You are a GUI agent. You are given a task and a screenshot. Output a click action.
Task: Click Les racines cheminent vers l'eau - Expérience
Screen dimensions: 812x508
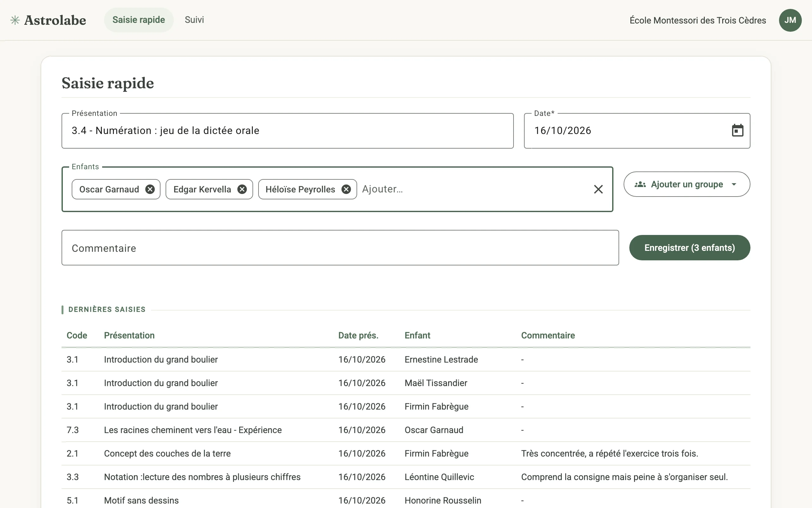[193, 430]
